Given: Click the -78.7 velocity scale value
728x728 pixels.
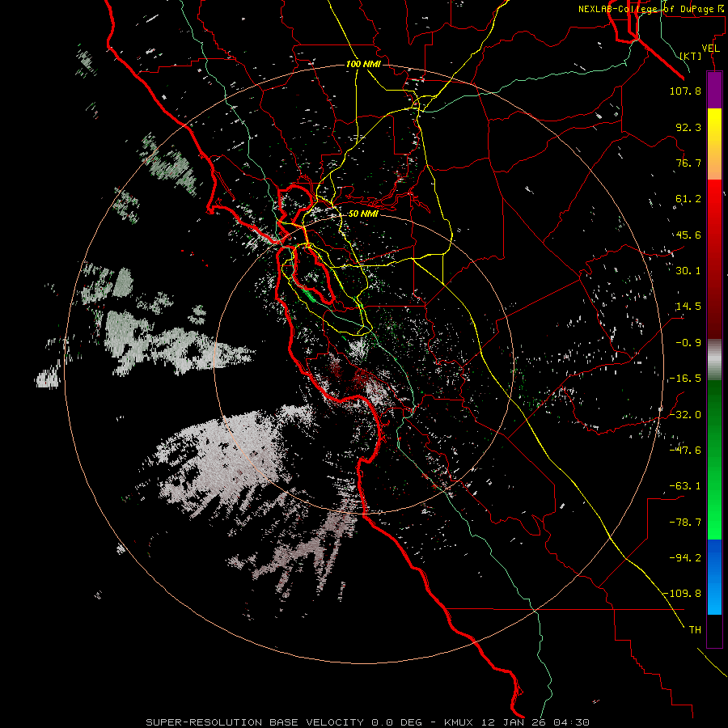Looking at the screenshot, I should click(685, 523).
